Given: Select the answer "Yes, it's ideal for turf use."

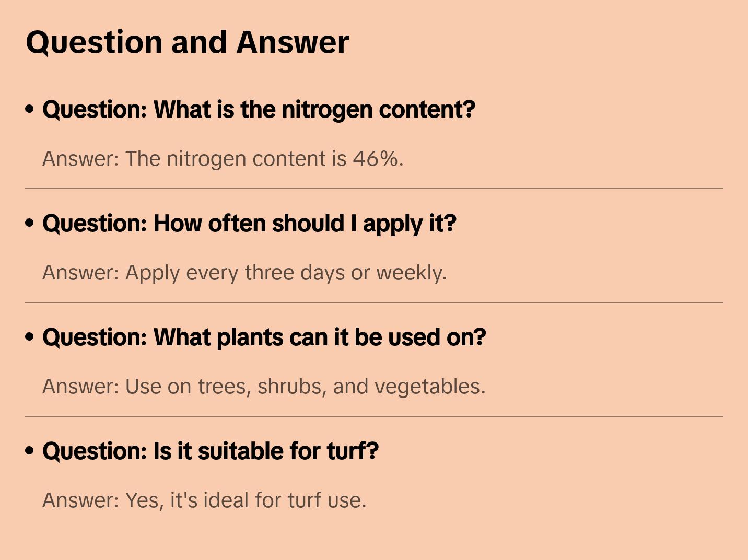Looking at the screenshot, I should pos(204,500).
